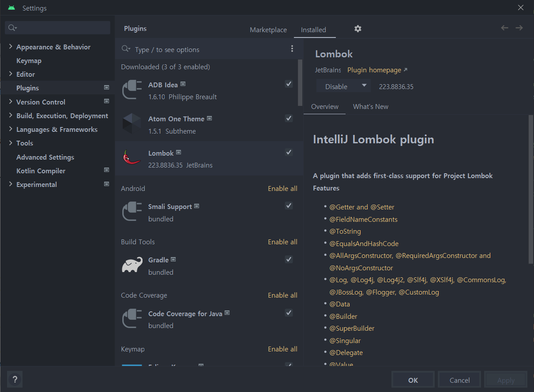Uncheck the Smali Support plugin checkbox
Image resolution: width=534 pixels, height=392 pixels.
(289, 205)
